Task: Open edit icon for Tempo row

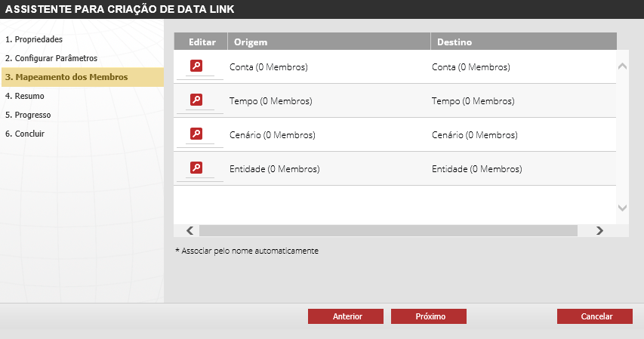Action: 196,100
